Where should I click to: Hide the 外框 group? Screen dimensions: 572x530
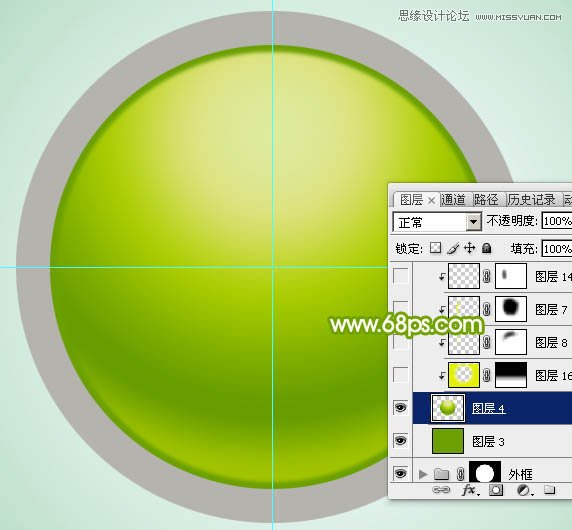click(x=401, y=473)
